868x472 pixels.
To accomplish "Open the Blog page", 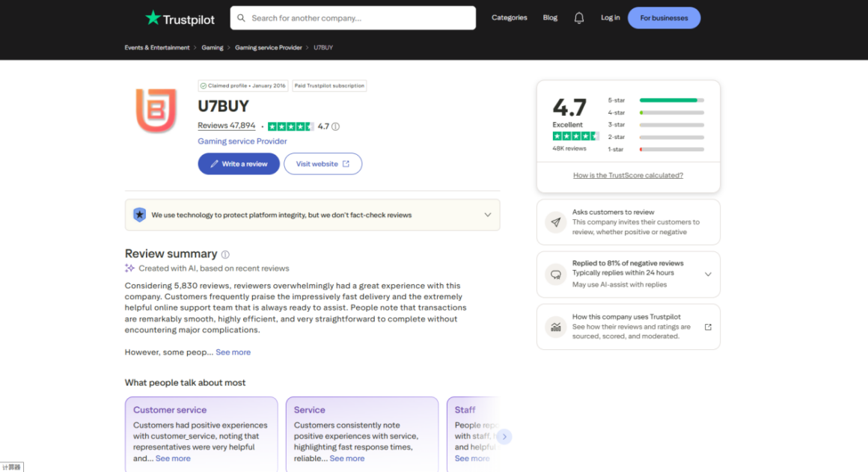I will 550,18.
